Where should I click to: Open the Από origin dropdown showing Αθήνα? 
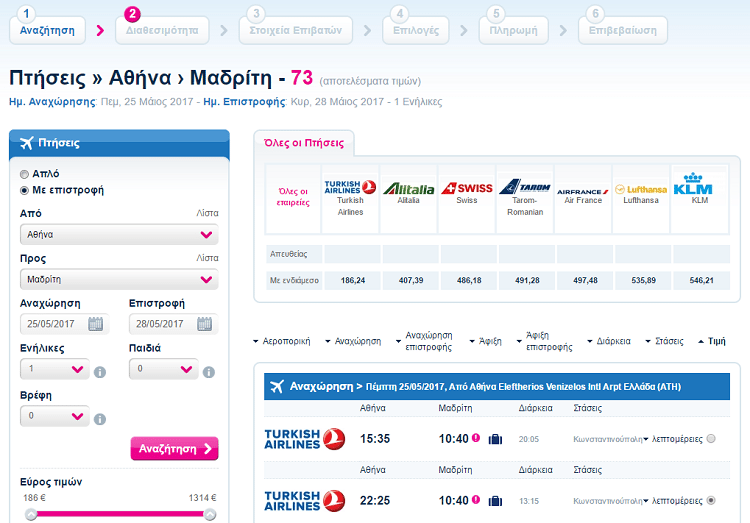[119, 234]
